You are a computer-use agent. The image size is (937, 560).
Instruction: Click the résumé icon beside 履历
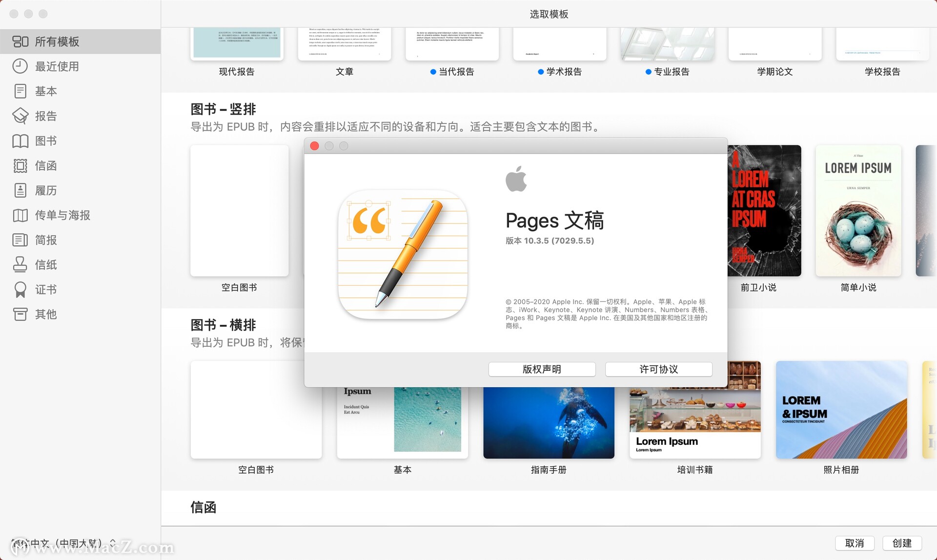point(20,190)
